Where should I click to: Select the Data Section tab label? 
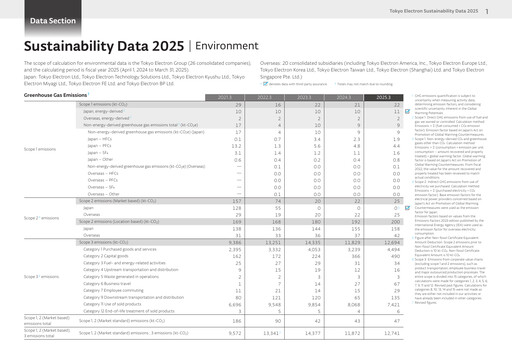tap(53, 21)
